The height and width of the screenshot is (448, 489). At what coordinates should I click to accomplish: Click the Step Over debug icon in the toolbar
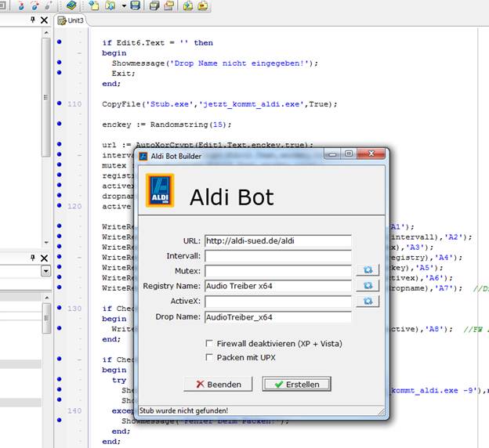34,5
